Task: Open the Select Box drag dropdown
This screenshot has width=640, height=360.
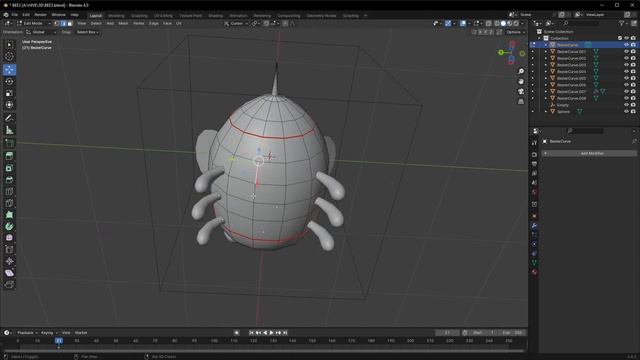Action: tap(87, 32)
